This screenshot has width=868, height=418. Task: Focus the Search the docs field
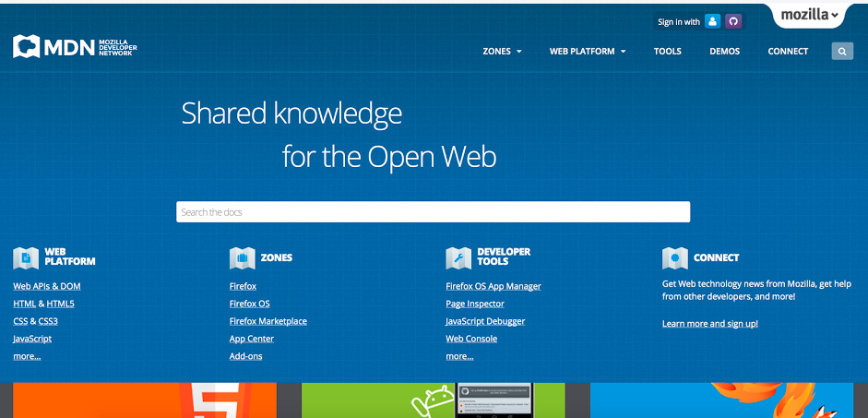tap(433, 212)
